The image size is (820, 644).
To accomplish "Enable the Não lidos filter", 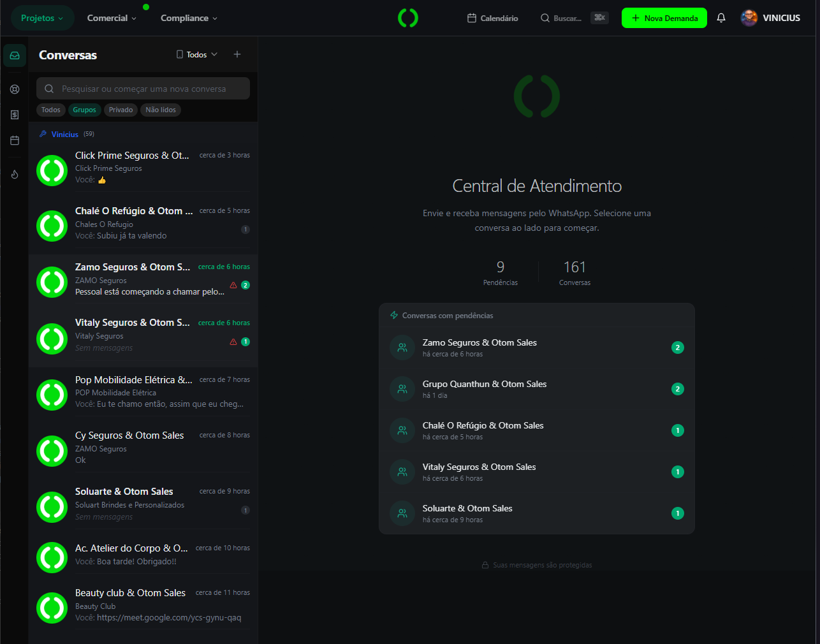I will (x=161, y=110).
